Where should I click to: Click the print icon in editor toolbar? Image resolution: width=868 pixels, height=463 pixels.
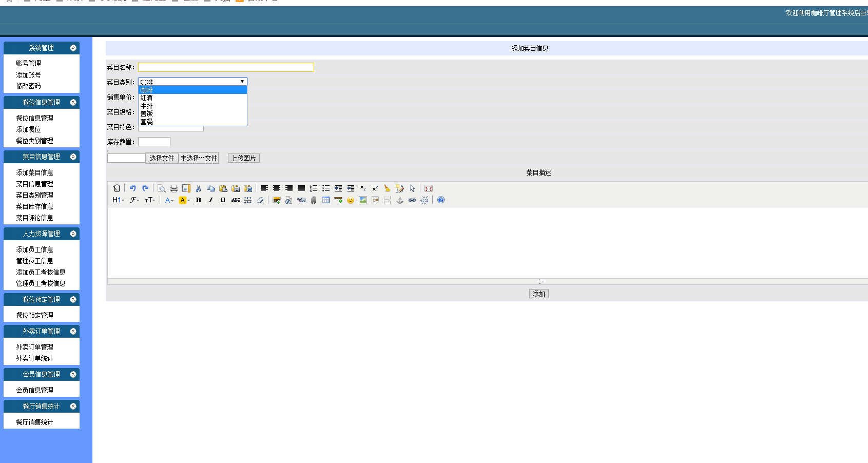(x=173, y=188)
